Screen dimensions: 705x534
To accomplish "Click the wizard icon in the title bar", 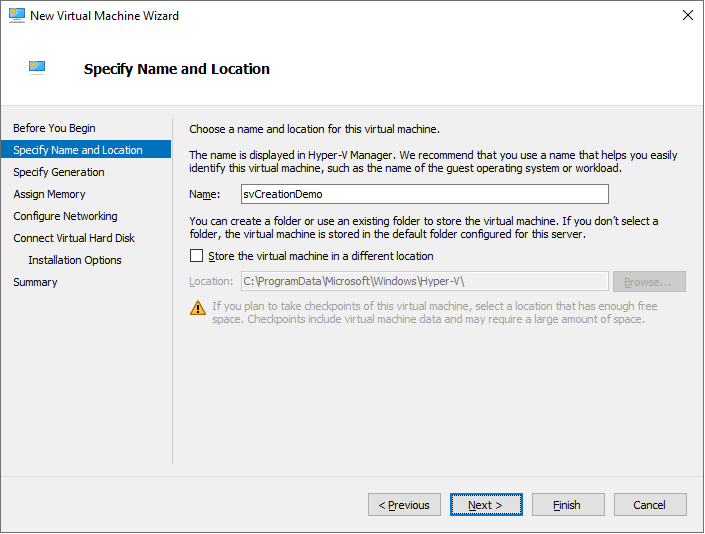I will [15, 15].
